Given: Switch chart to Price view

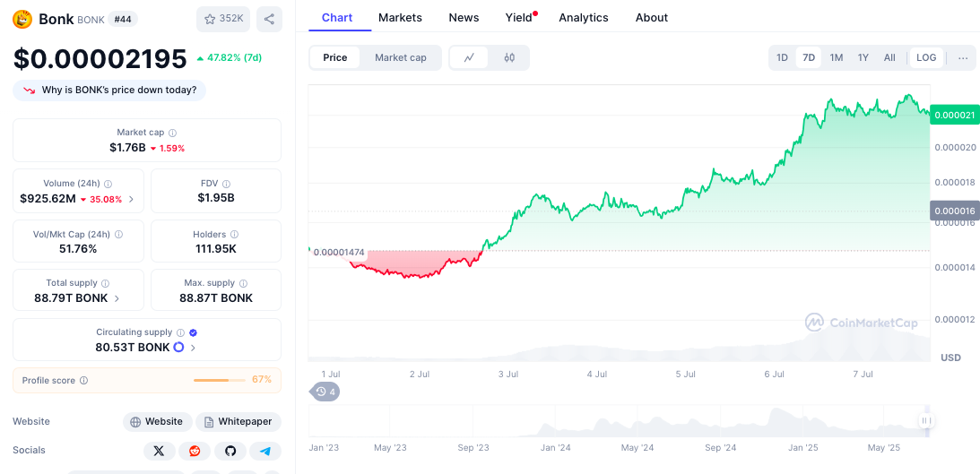Looking at the screenshot, I should pos(335,57).
